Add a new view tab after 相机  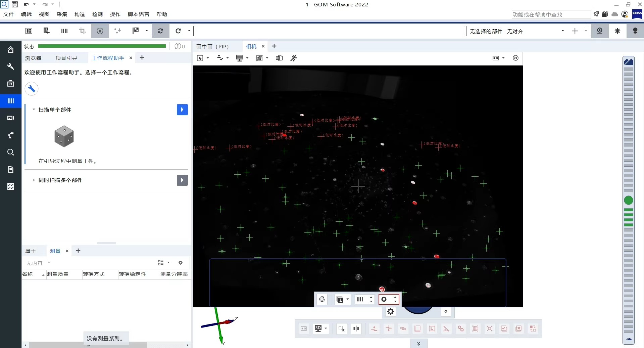pos(274,46)
